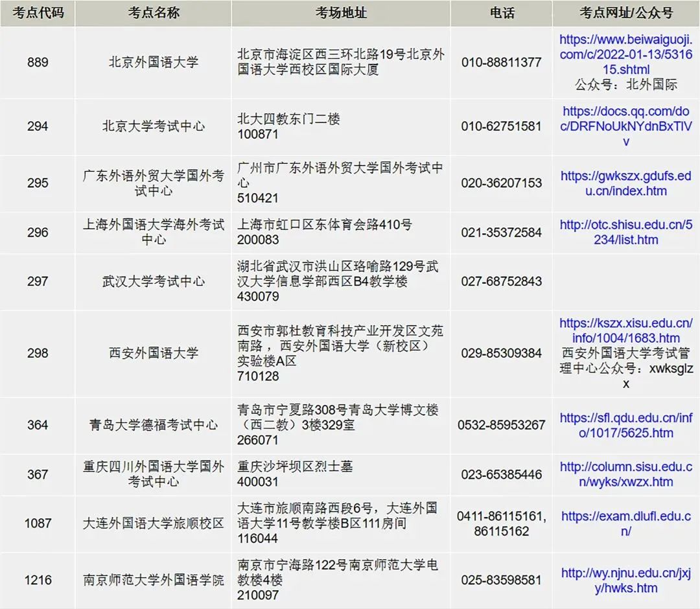Screen dimensions: 700x609
Task: Select code cell 295
Action: (x=38, y=183)
